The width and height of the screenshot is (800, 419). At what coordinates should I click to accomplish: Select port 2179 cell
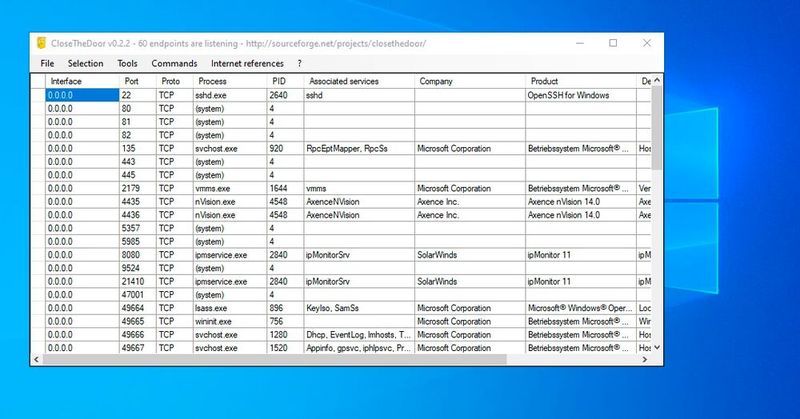(x=138, y=188)
